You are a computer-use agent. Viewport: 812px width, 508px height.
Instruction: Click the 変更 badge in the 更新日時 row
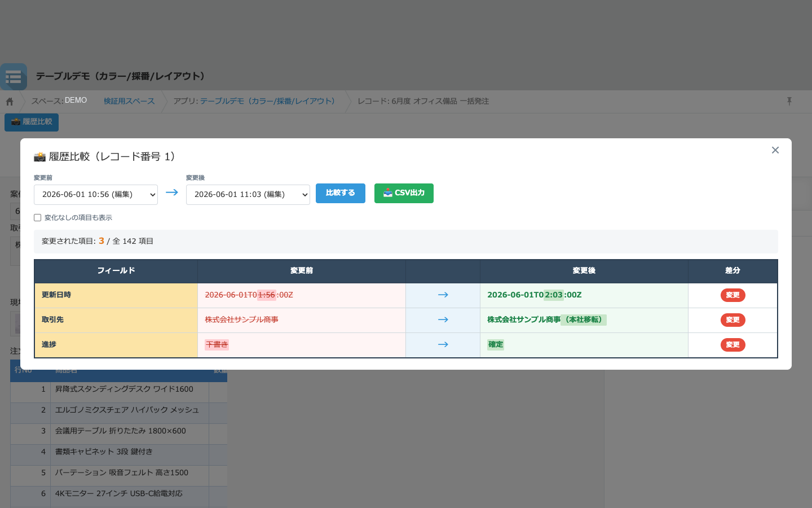pos(732,295)
